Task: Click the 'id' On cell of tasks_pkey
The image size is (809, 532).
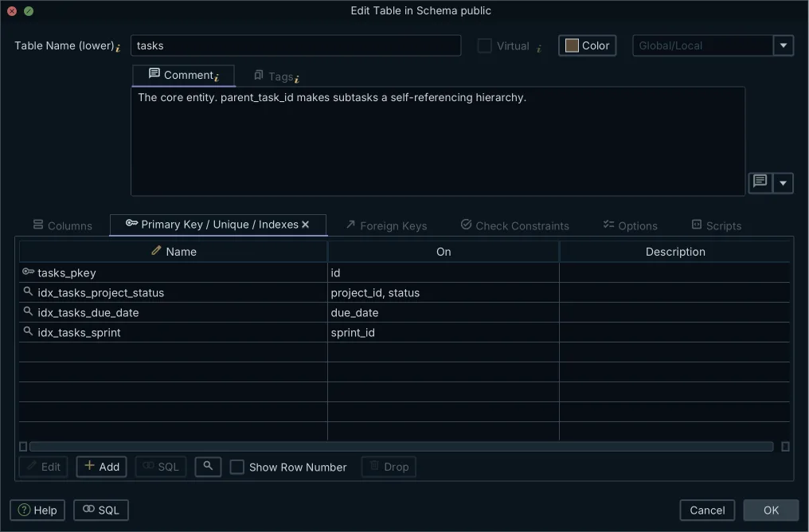Action: [x=444, y=272]
